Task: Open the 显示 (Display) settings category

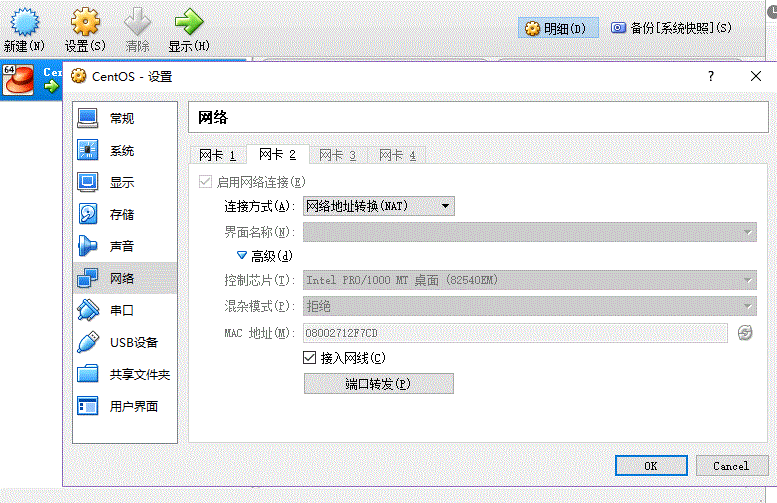Action: pos(124,182)
